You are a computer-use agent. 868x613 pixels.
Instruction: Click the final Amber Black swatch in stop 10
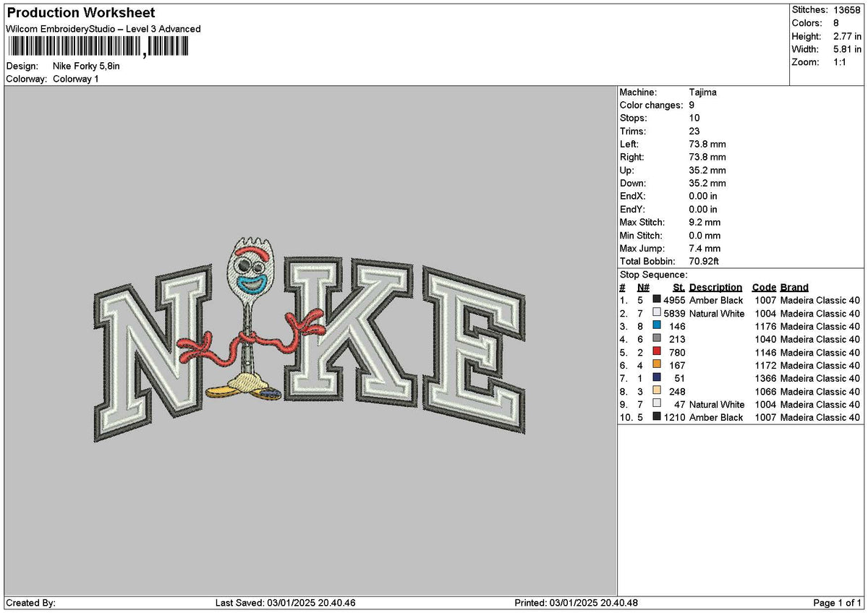(657, 417)
